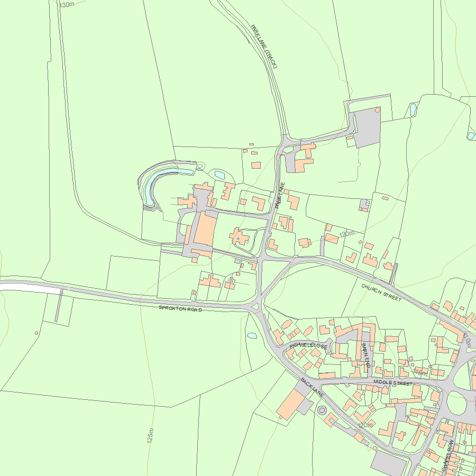Click the Fishwell Close label
Screen dimensions: 476x476
(x=308, y=346)
